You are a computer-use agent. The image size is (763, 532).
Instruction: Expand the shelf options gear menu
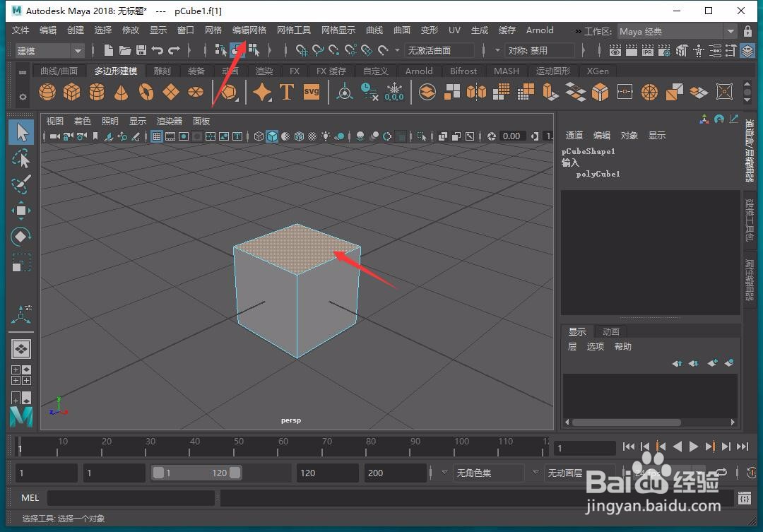[x=23, y=97]
